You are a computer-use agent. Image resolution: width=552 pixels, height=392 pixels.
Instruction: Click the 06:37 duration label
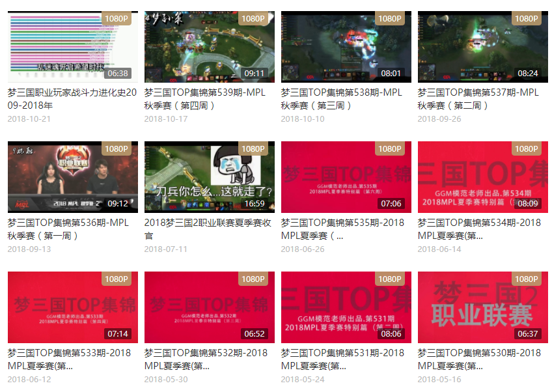coord(528,333)
